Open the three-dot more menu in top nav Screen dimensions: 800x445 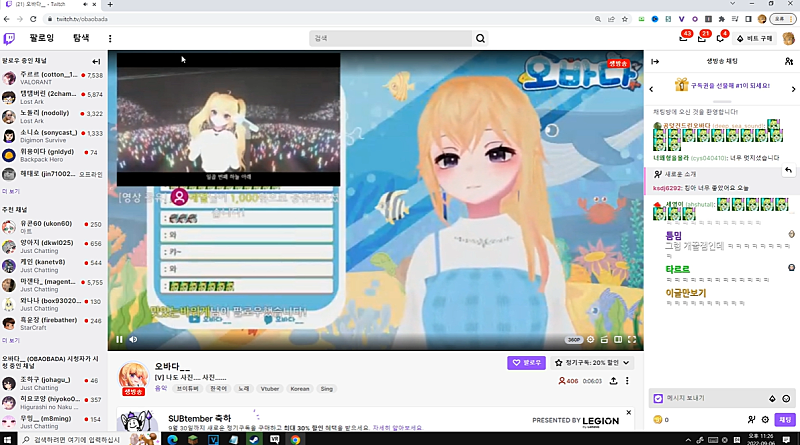point(110,38)
